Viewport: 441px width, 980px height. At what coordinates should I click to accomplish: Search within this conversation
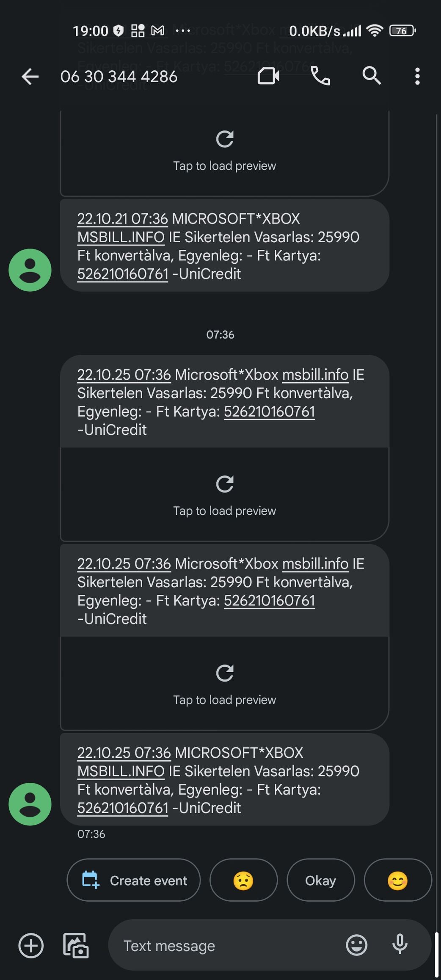[x=372, y=76]
